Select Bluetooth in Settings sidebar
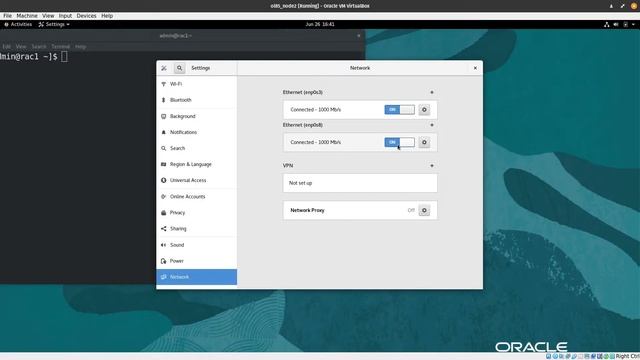Viewport: 640px width, 360px height. [196, 100]
